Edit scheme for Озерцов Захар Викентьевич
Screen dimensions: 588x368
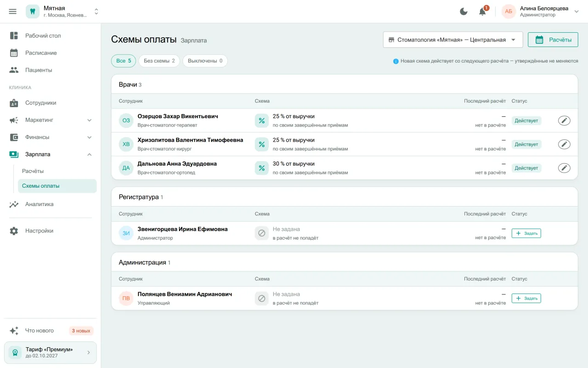coord(564,121)
